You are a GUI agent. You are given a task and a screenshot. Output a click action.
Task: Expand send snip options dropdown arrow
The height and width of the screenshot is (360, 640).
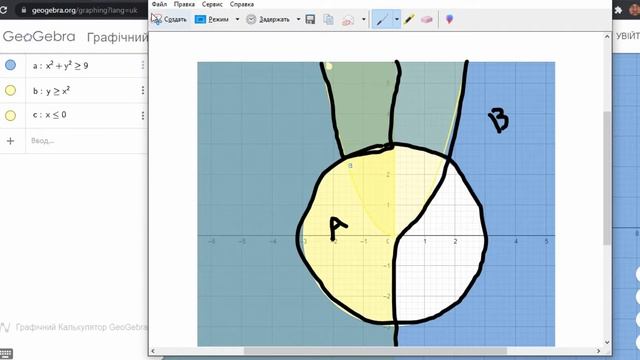363,19
